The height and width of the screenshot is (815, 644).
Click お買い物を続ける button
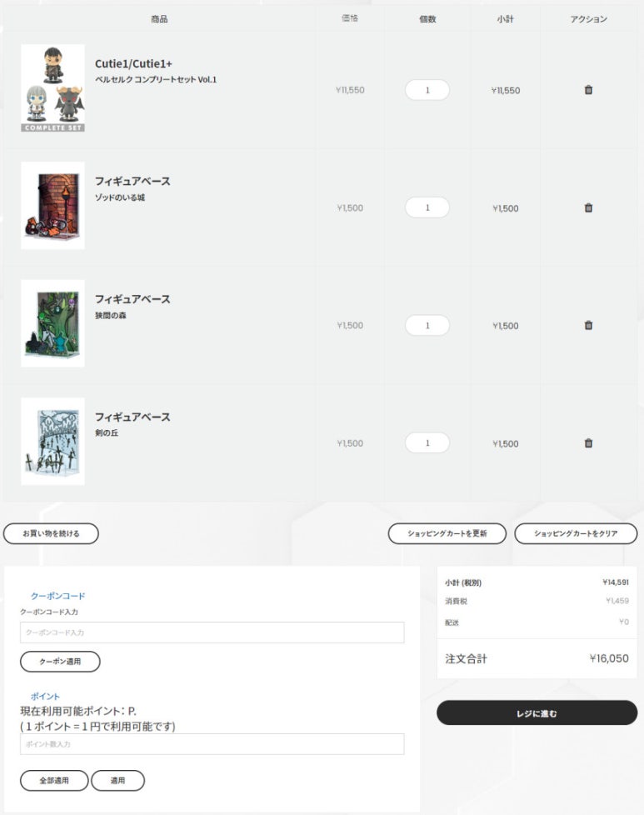click(51, 533)
